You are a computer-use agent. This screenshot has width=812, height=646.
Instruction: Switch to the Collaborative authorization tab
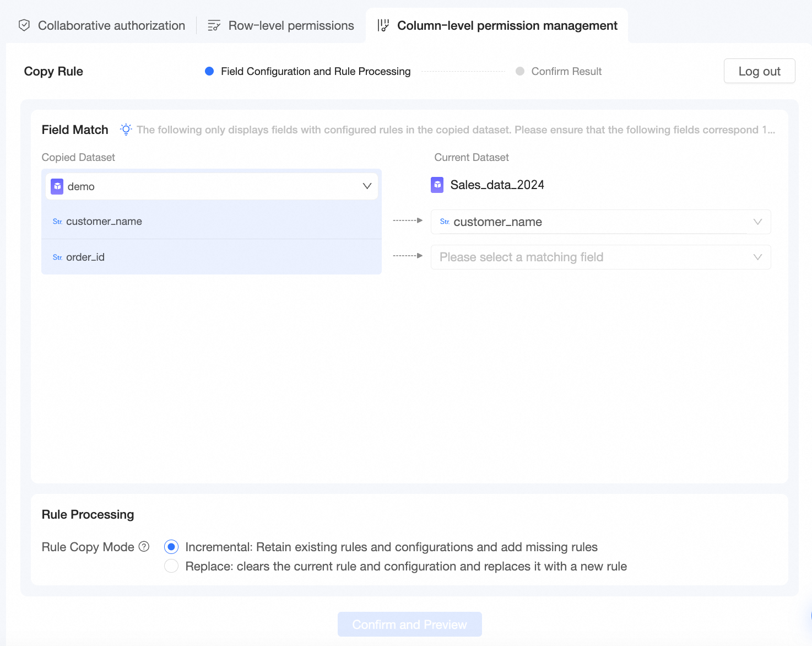tap(111, 25)
